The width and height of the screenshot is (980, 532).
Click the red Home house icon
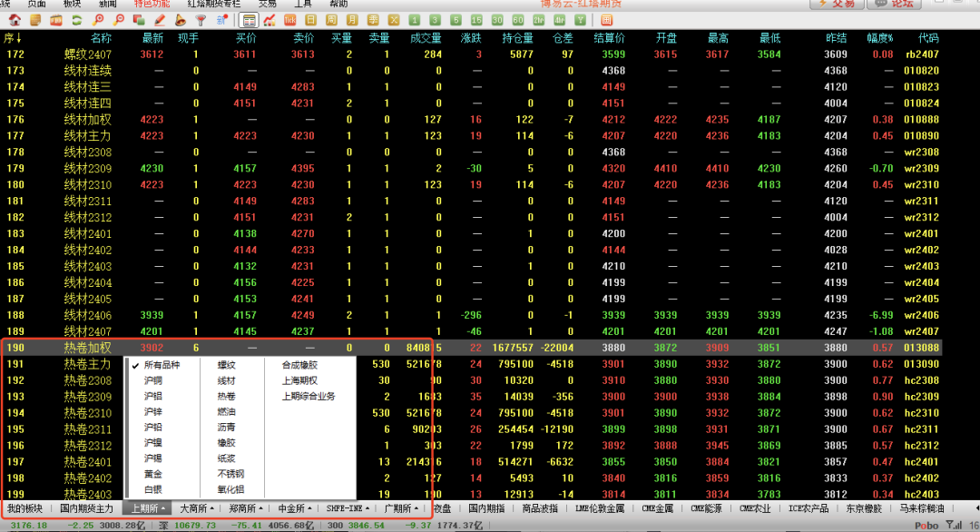(x=15, y=20)
